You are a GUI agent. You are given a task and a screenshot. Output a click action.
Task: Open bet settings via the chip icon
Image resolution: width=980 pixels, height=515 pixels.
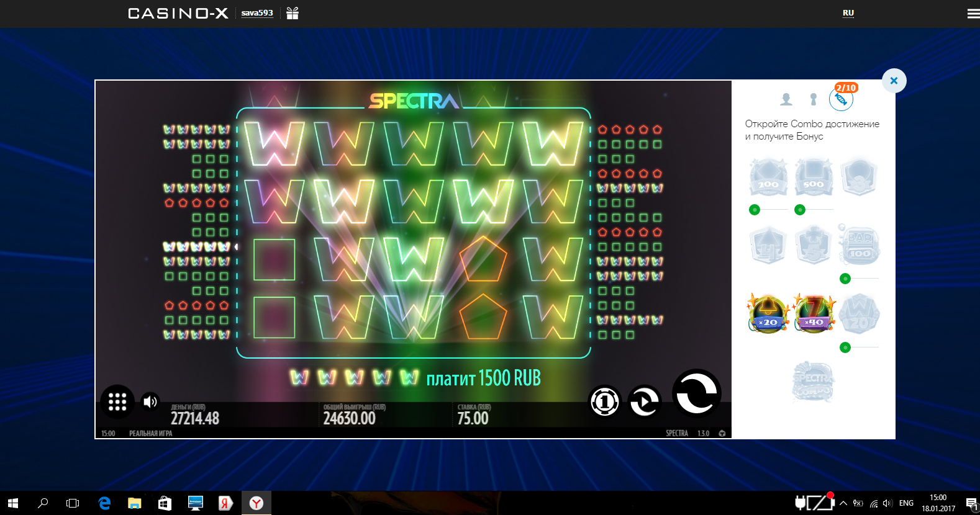click(x=604, y=402)
